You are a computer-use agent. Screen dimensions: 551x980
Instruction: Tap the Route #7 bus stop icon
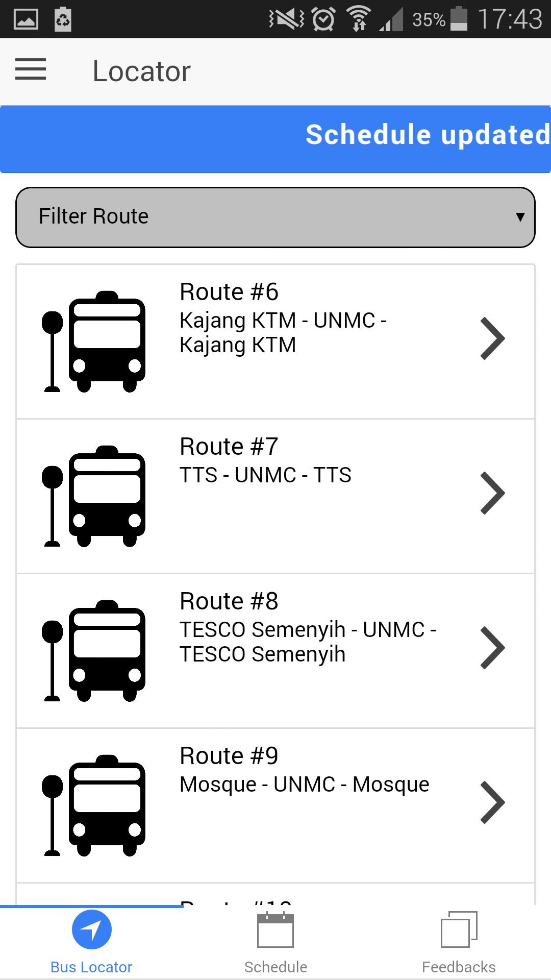click(93, 496)
